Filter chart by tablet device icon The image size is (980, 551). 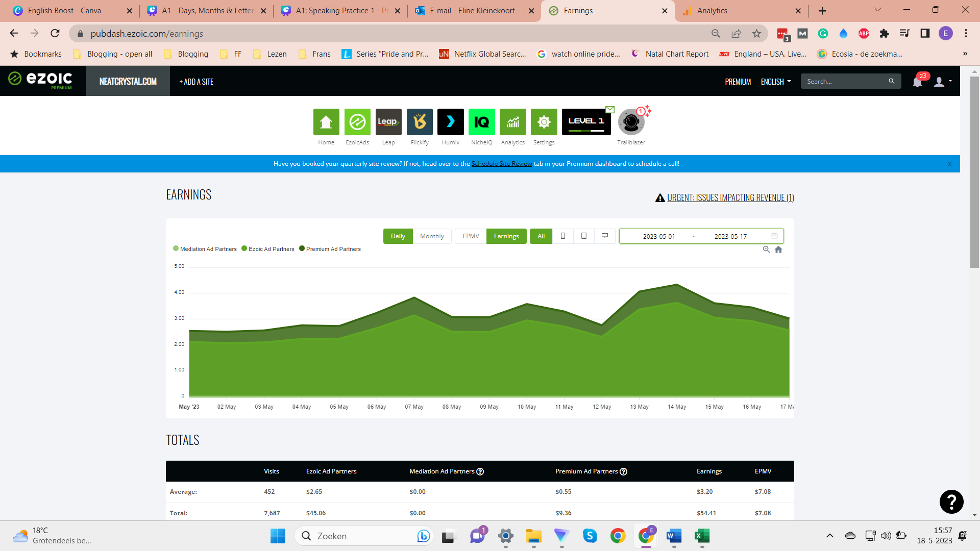pos(584,236)
